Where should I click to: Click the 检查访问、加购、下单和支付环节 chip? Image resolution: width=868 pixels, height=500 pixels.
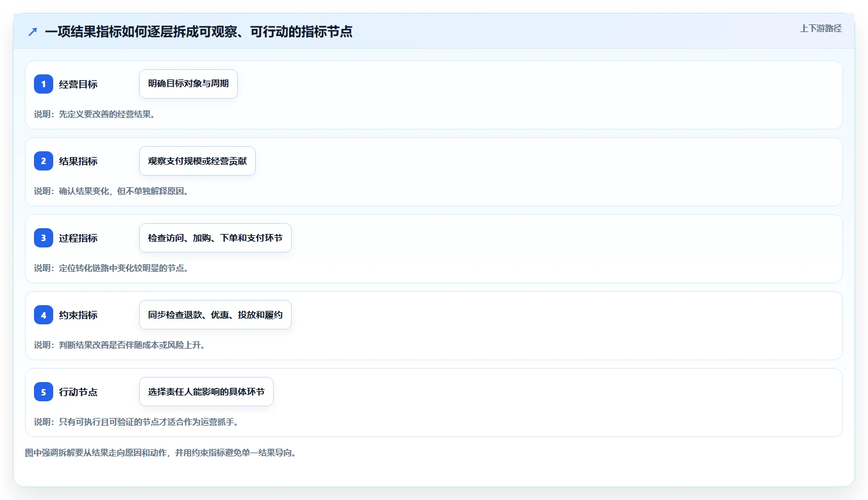point(215,238)
